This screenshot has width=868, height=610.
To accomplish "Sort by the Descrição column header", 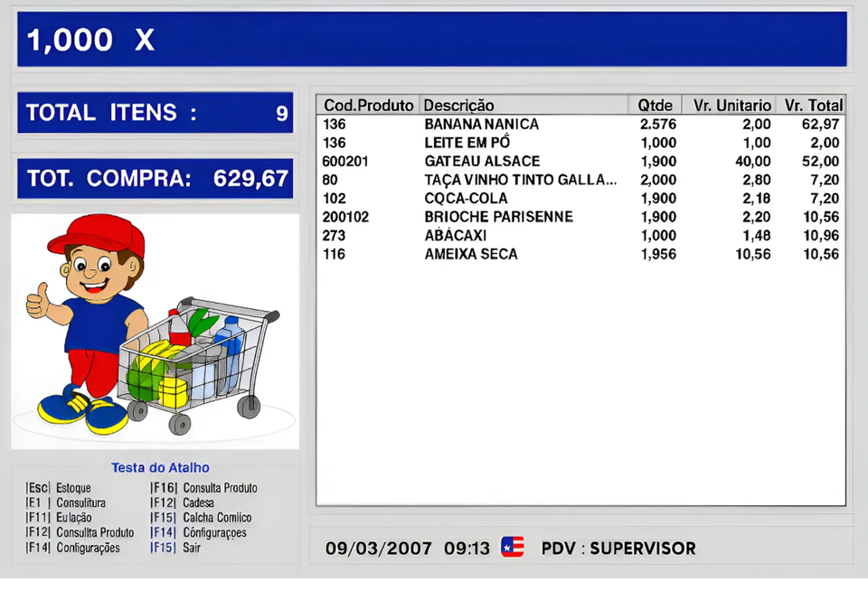I will point(524,105).
